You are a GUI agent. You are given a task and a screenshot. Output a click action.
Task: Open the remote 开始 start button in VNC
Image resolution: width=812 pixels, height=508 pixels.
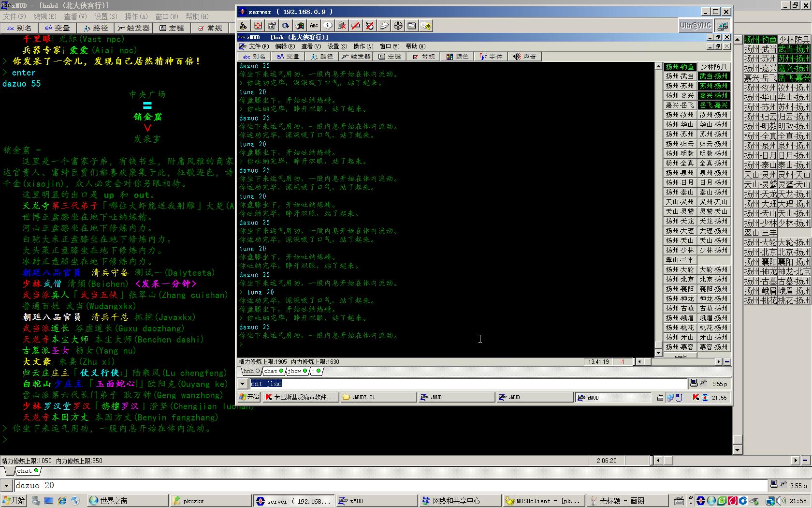click(249, 397)
